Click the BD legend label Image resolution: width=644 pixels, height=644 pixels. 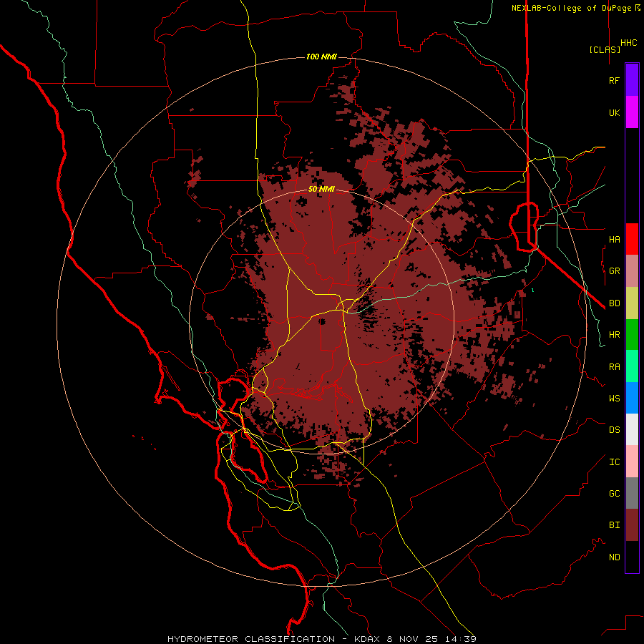tap(614, 303)
